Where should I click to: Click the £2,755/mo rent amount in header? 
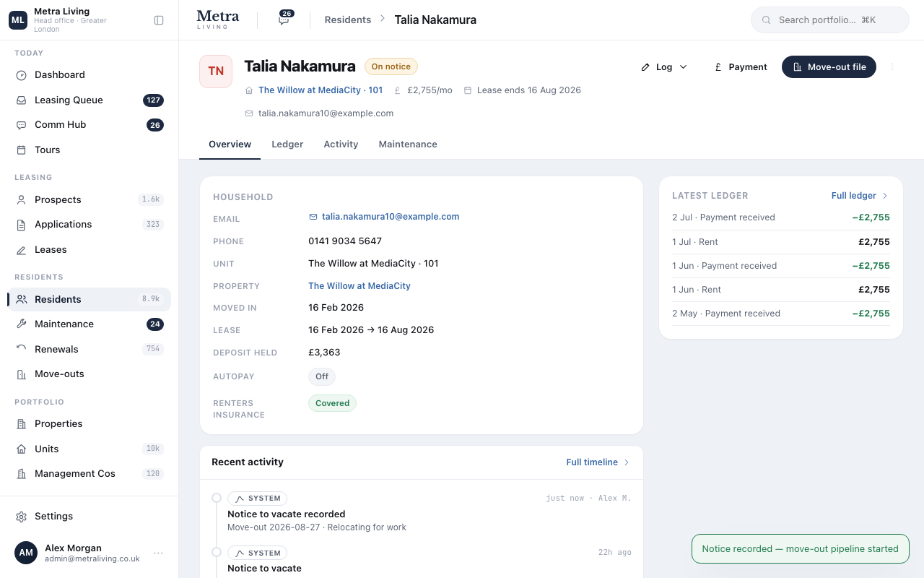[430, 90]
